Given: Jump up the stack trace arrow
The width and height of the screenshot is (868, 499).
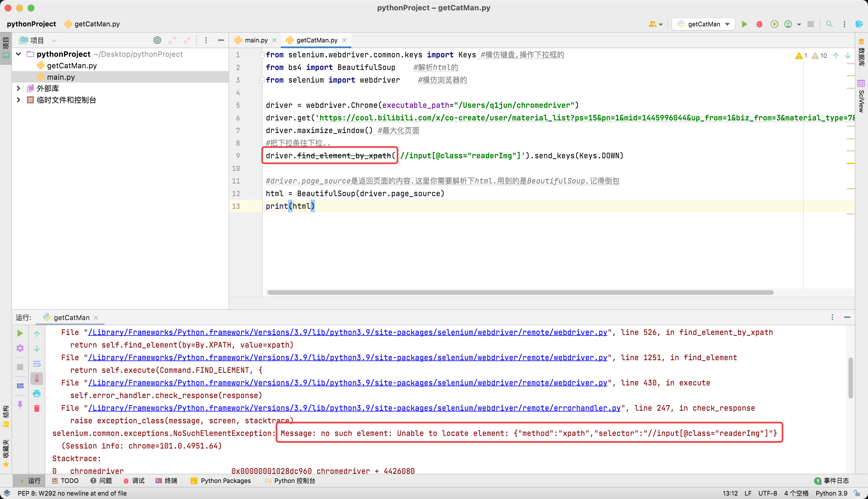Looking at the screenshot, I should pos(37,334).
